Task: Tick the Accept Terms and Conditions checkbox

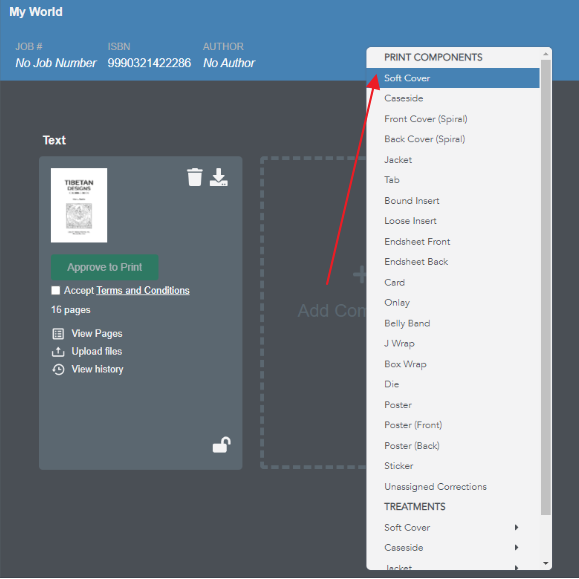Action: (x=56, y=291)
